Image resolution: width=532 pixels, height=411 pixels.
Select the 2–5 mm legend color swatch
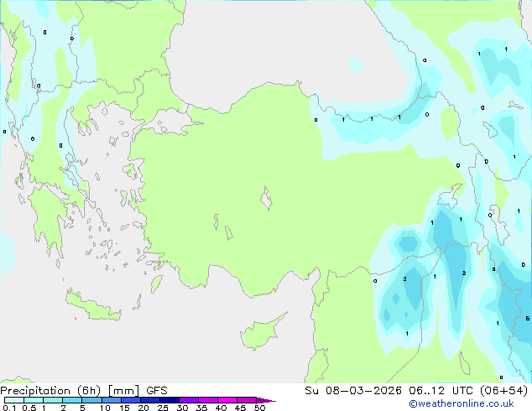[72, 400]
